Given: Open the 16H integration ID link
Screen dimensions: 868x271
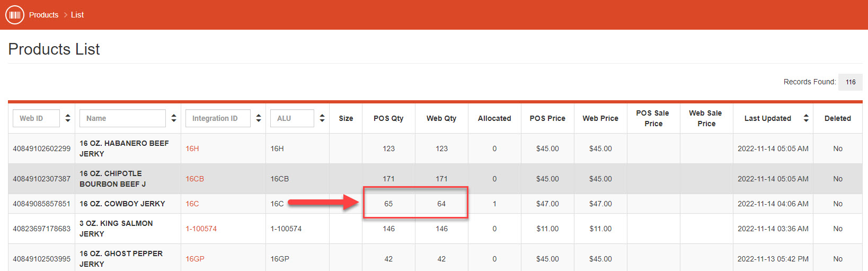Looking at the screenshot, I should [x=192, y=148].
